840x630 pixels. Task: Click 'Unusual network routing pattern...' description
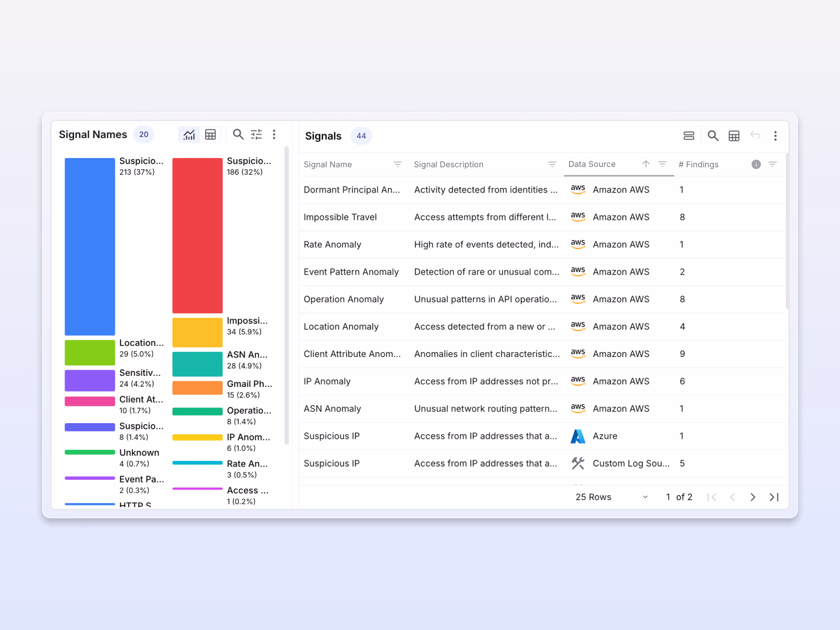(x=486, y=408)
